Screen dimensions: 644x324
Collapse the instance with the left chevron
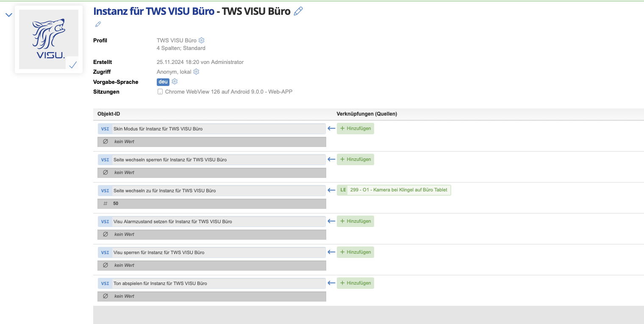tap(9, 15)
